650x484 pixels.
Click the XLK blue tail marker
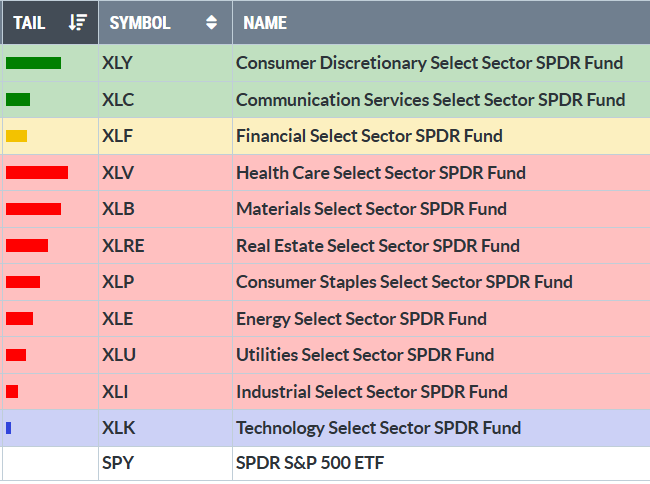point(9,428)
